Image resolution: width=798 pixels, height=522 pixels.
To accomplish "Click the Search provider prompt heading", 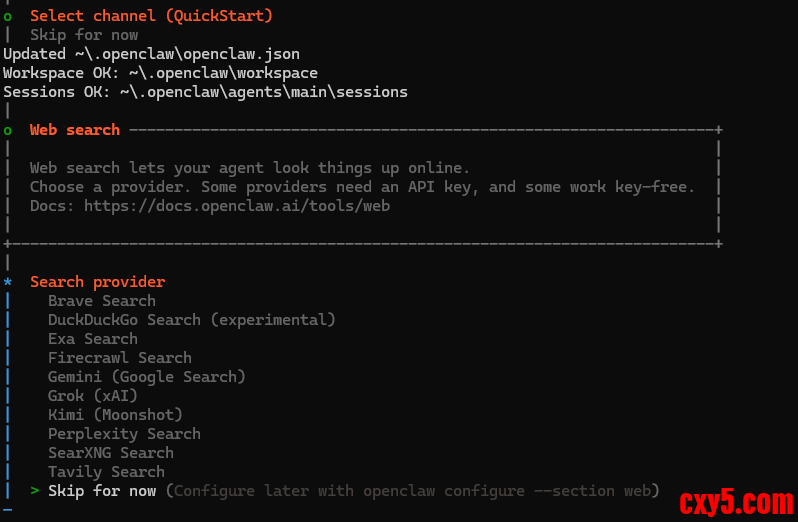I will click(97, 282).
